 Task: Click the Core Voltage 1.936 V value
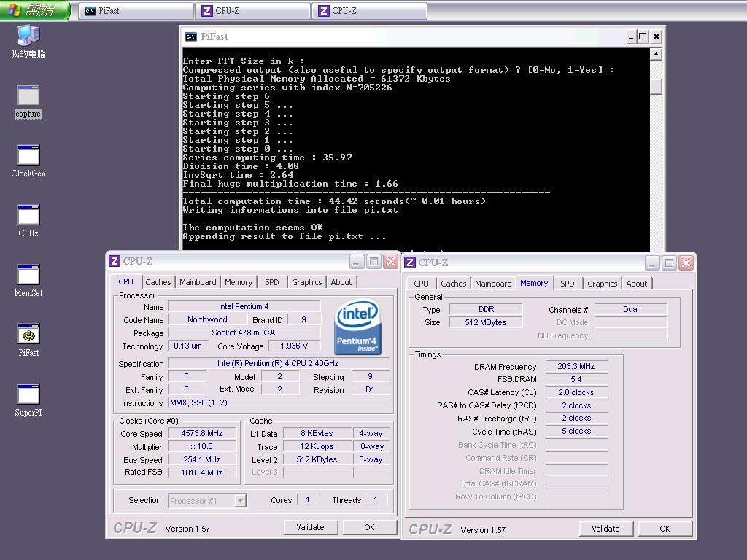tap(294, 346)
